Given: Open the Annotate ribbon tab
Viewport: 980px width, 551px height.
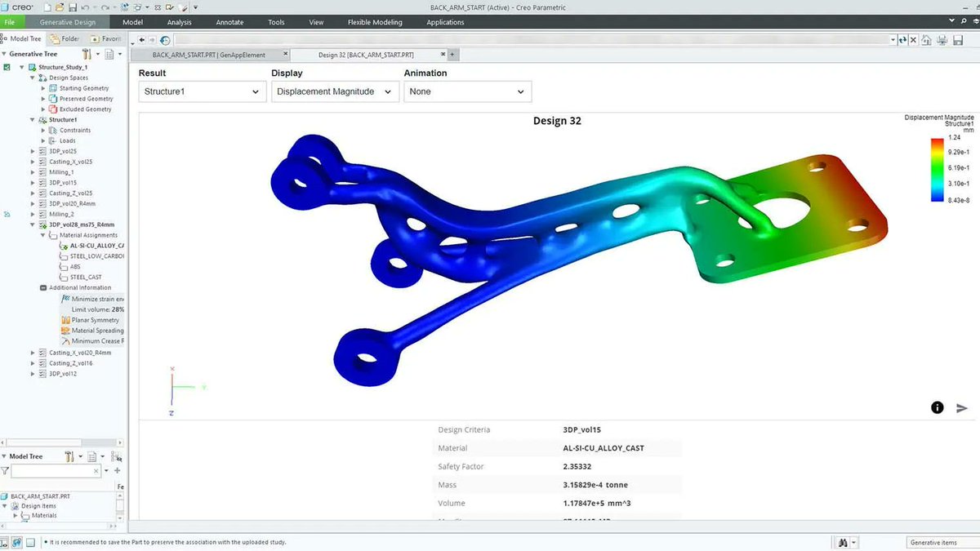Looking at the screenshot, I should pyautogui.click(x=229, y=22).
